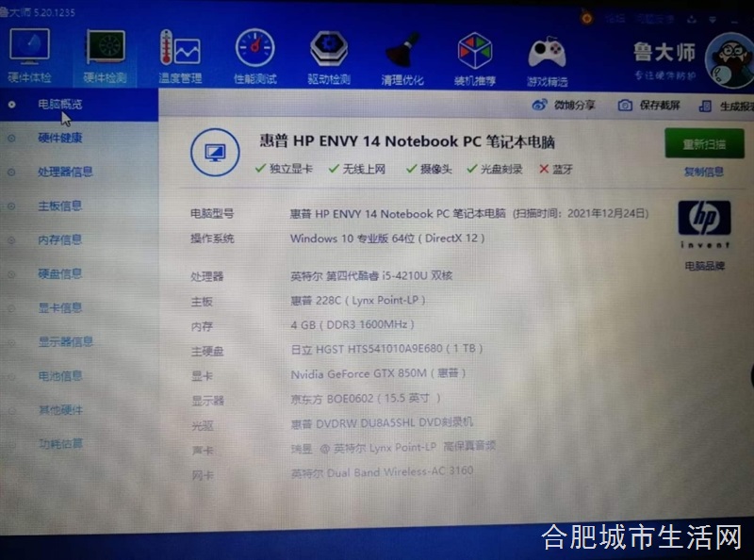This screenshot has height=560, width=754.
Task: Select the 硬件检测 chip icon
Action: [x=105, y=47]
